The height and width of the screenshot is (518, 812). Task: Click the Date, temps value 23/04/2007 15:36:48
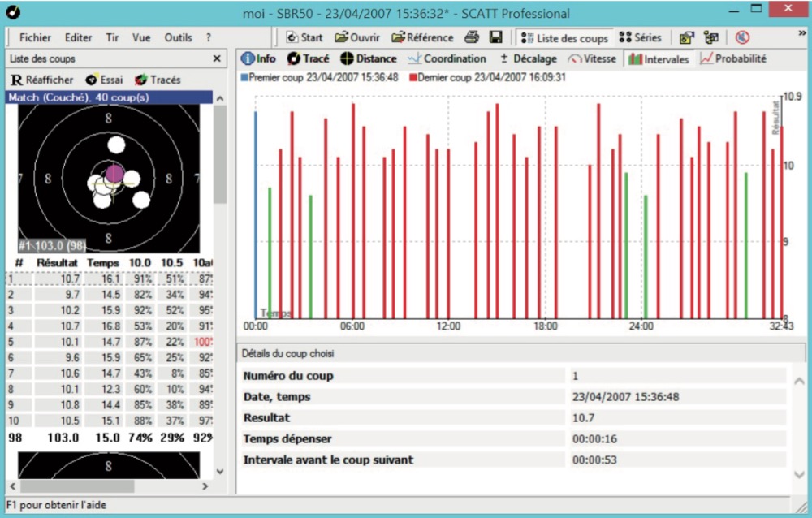click(625, 397)
